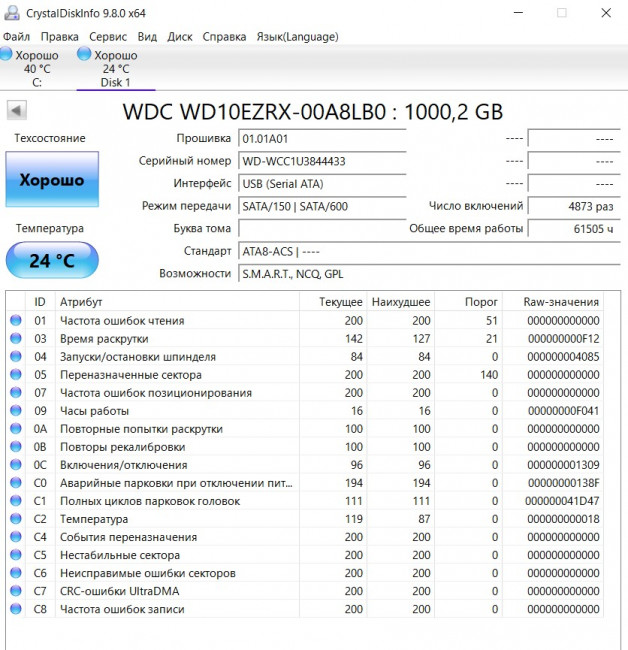Click the blue status orb for Disk 1
Screen dimensions: 628x650
84,54
